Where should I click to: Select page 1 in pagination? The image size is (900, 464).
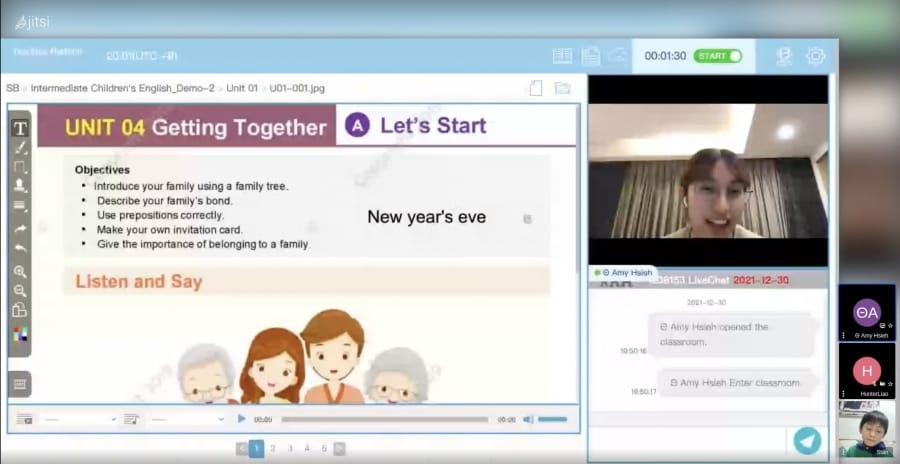pos(257,448)
